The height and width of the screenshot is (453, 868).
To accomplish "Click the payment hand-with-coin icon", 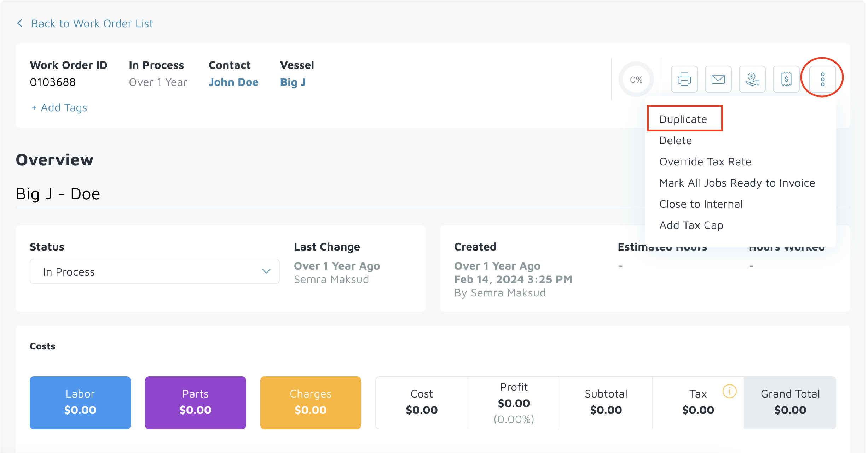I will pos(752,79).
